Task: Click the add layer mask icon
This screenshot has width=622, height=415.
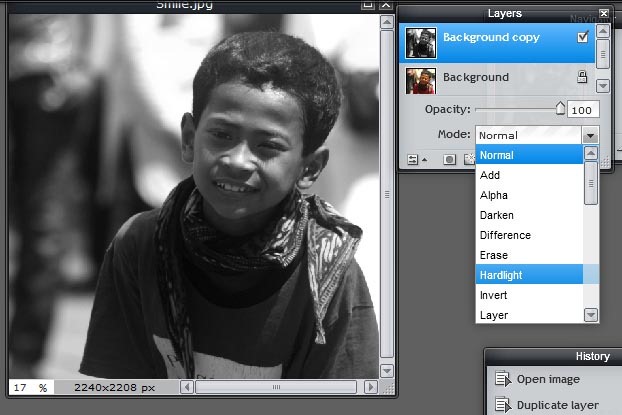Action: (449, 159)
